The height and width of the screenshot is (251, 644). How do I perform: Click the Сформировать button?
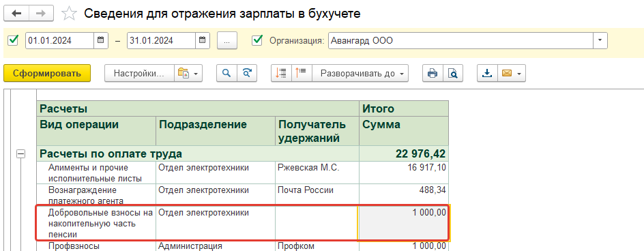pos(47,74)
